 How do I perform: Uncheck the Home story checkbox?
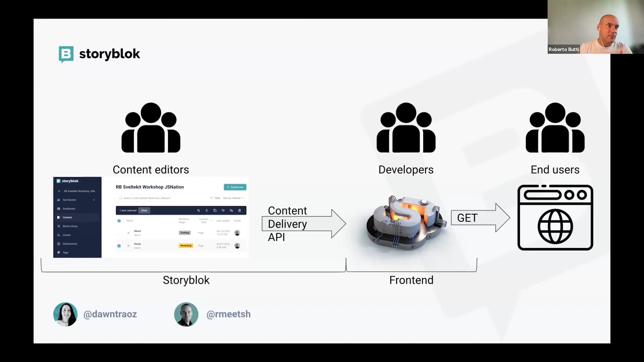119,246
